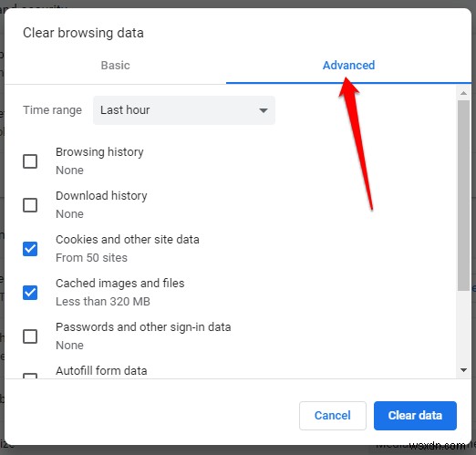476x455 pixels.
Task: Click the Download history label text
Action: [x=101, y=196]
